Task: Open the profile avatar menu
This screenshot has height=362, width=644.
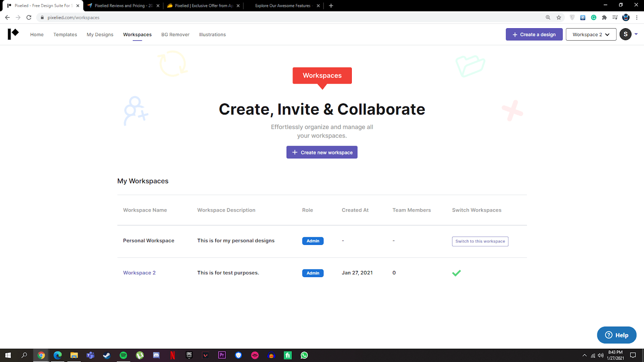Action: [x=625, y=34]
